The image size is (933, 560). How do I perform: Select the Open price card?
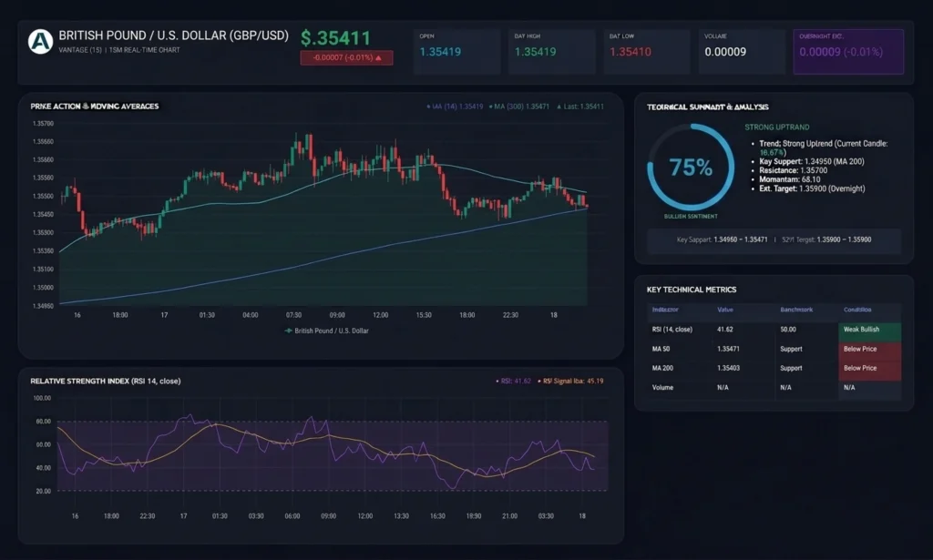[456, 52]
